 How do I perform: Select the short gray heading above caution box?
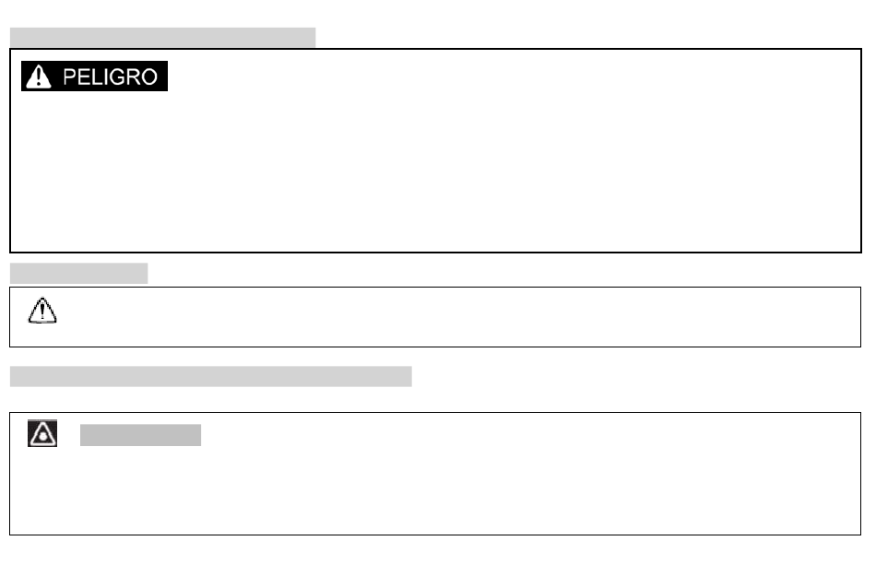[78, 274]
